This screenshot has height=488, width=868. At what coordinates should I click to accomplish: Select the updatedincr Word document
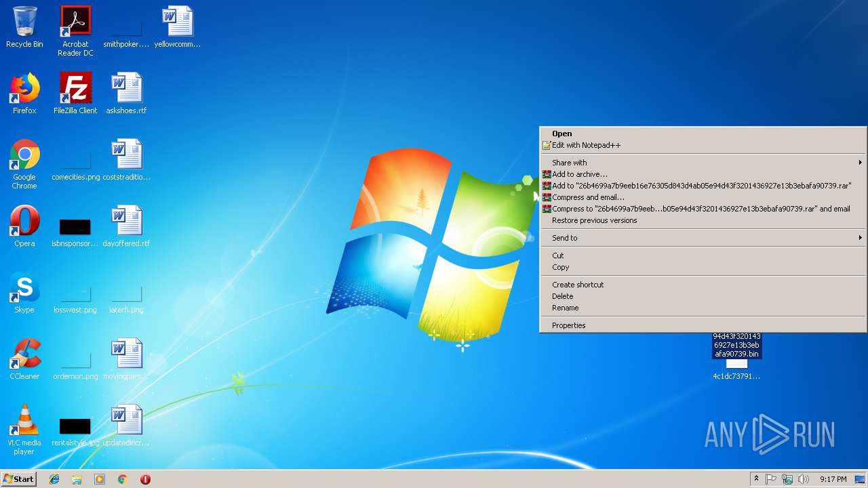point(126,426)
